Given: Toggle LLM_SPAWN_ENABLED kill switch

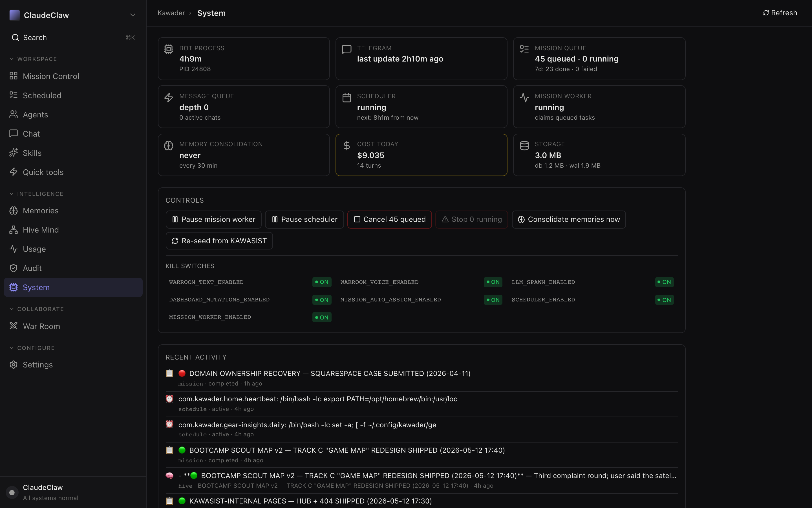Looking at the screenshot, I should coord(664,282).
